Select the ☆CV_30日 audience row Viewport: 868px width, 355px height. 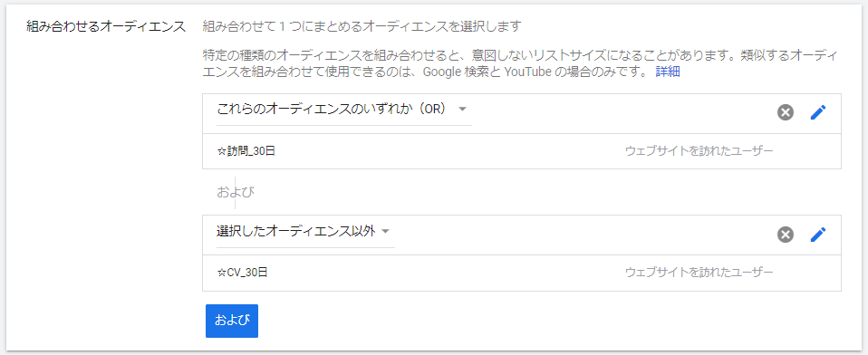tap(522, 273)
